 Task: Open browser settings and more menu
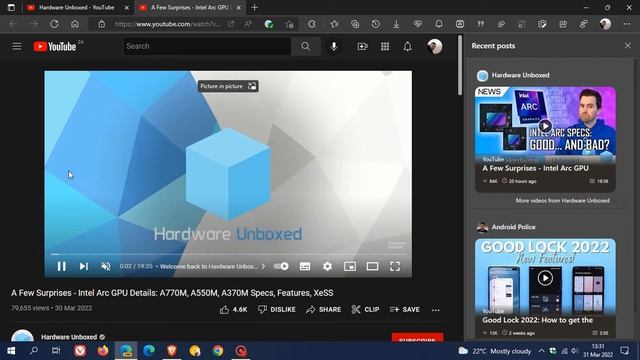click(627, 24)
